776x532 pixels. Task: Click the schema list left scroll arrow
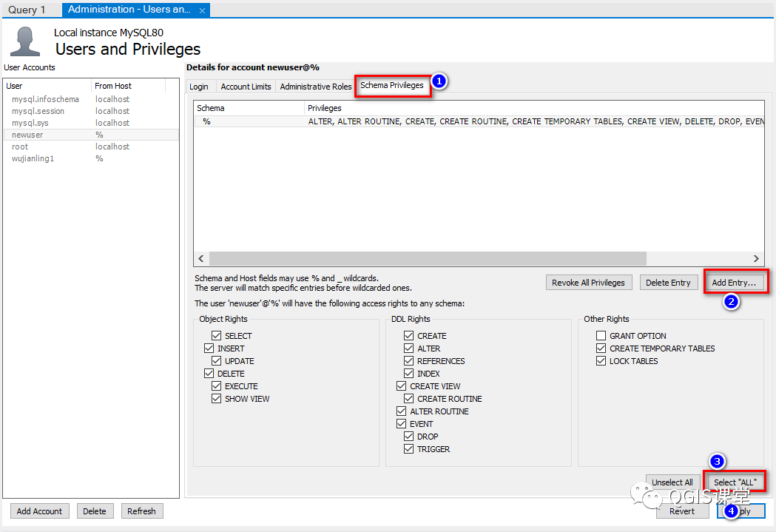(x=201, y=258)
